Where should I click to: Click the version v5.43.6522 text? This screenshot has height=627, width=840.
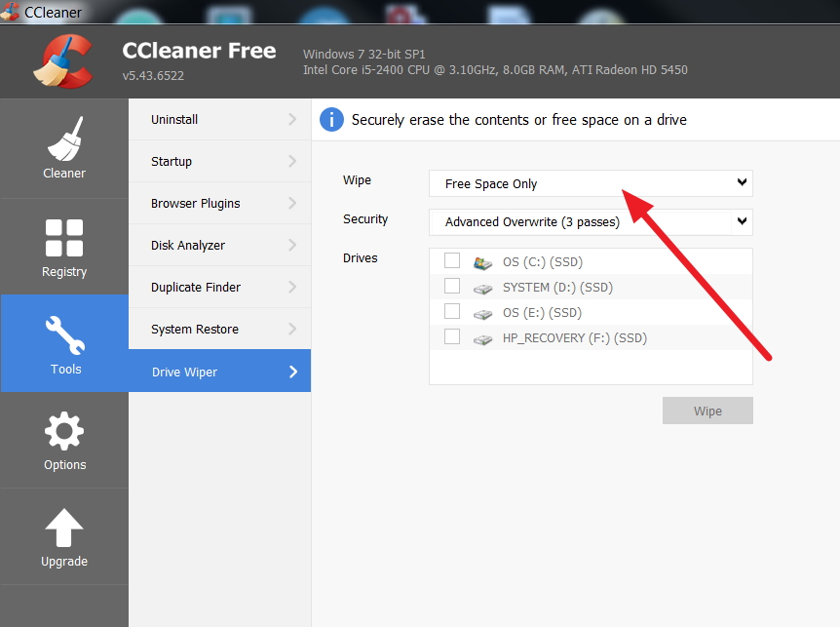point(153,75)
